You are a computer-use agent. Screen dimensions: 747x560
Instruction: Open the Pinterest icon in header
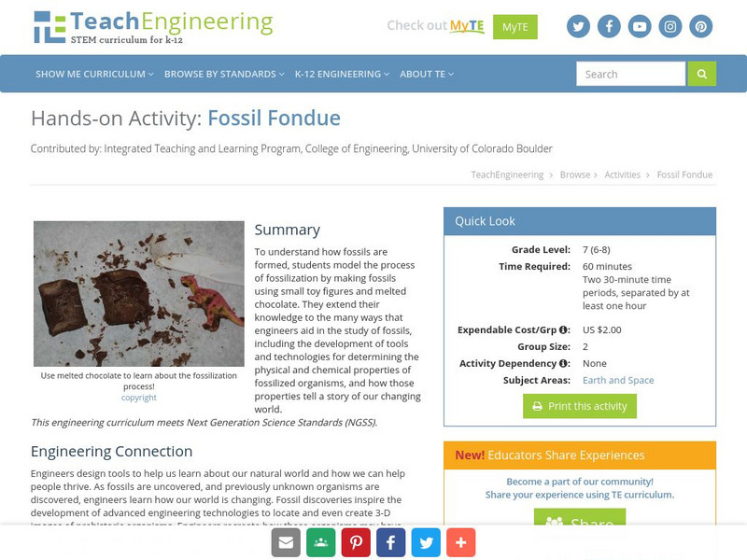[701, 26]
